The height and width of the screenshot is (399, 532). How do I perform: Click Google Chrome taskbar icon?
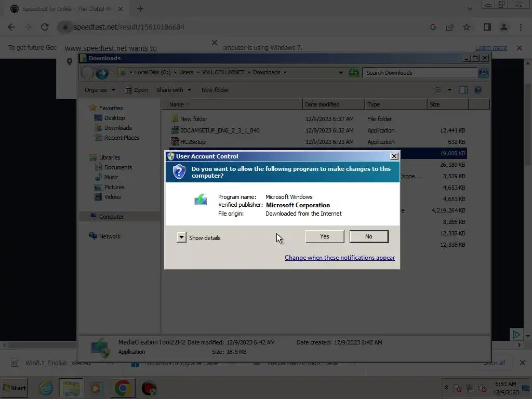pos(123,388)
